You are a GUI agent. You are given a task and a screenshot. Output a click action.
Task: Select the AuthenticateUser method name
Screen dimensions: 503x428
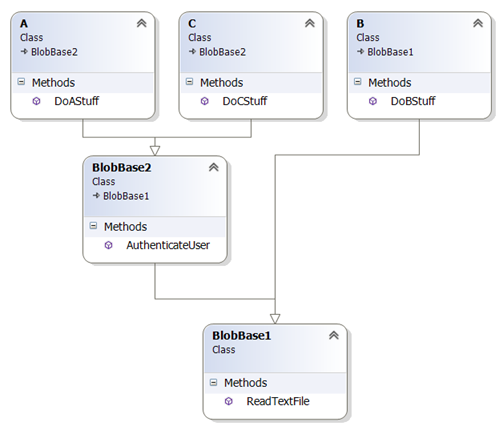coord(168,245)
